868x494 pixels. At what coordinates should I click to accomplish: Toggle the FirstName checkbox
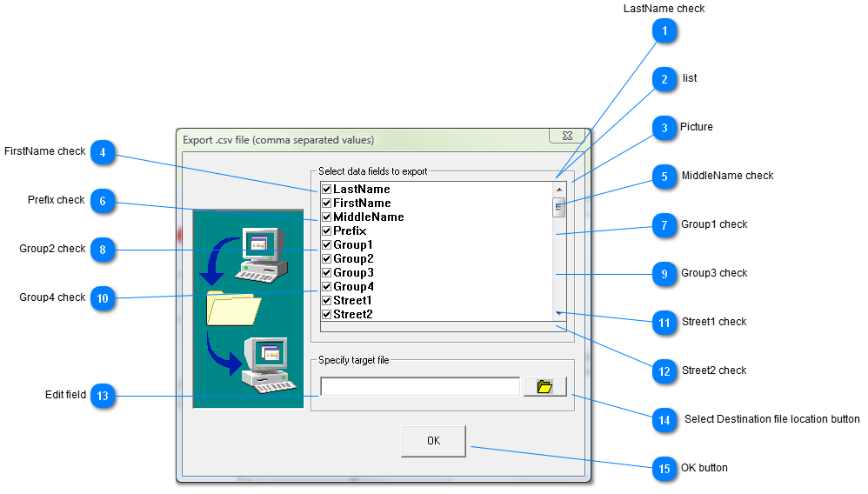click(327, 204)
